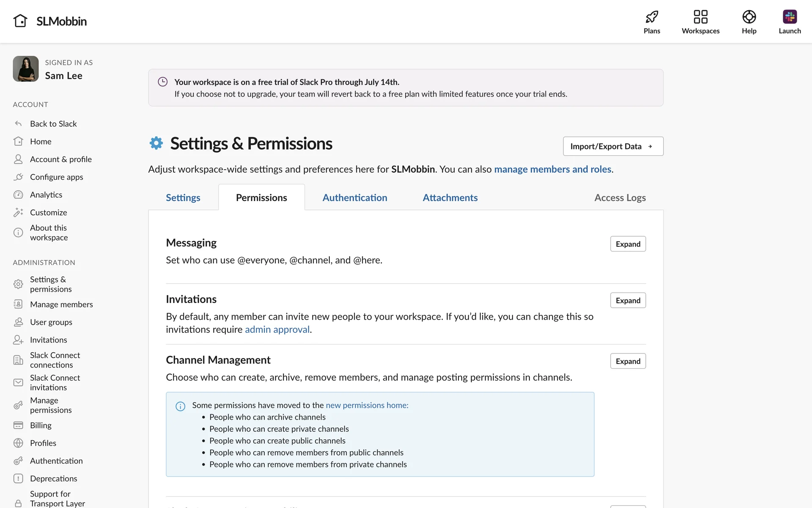Viewport: 812px width, 508px height.
Task: Go Back to Slack
Action: coord(53,124)
